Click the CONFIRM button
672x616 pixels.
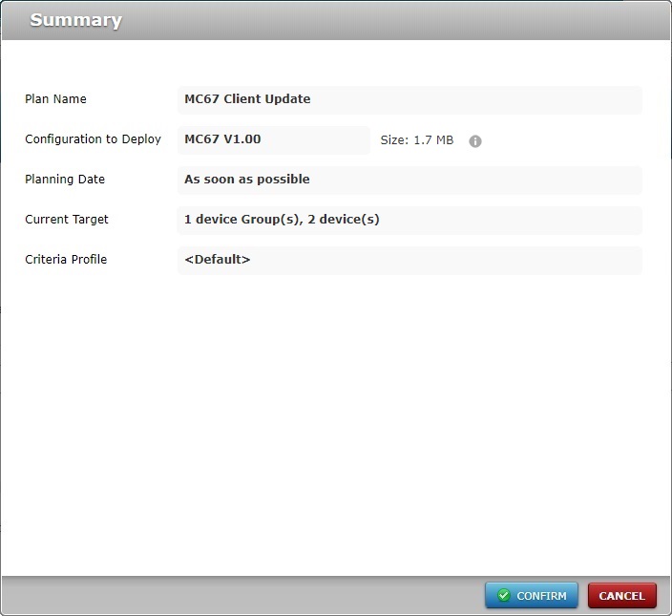coord(532,595)
